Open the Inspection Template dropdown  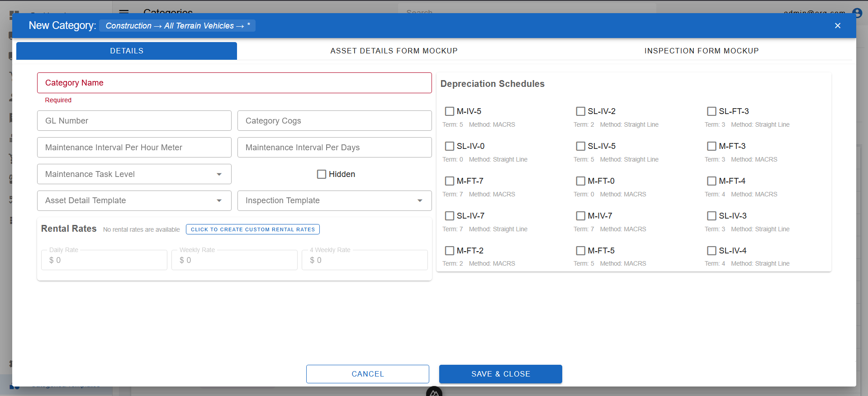334,200
